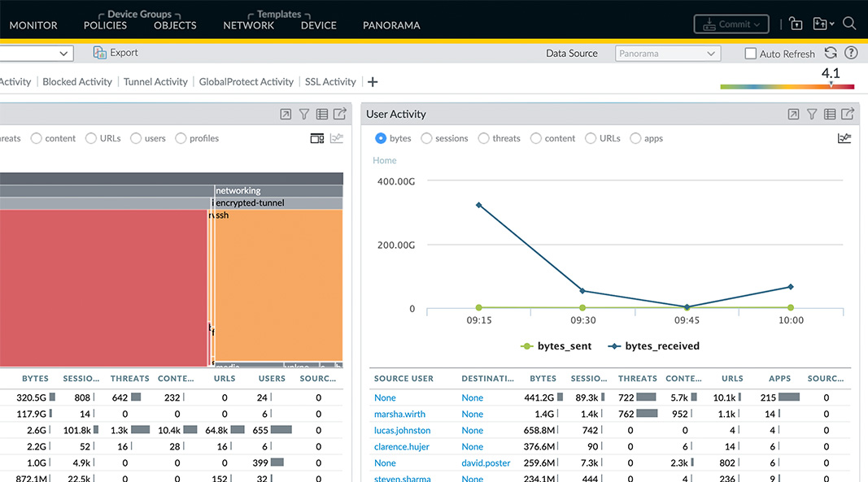Open the PANORAMA menu item
The width and height of the screenshot is (868, 482).
coord(391,25)
